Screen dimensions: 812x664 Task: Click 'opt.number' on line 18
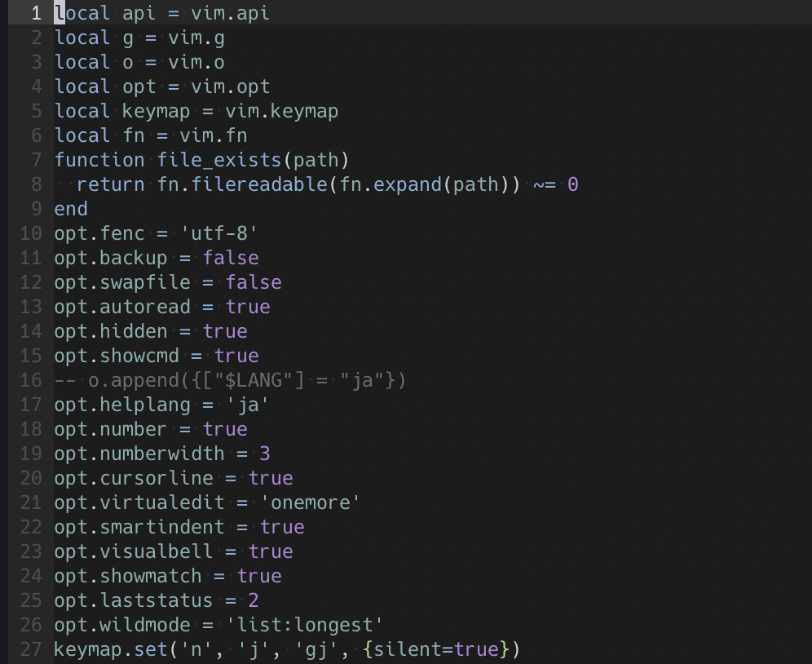pyautogui.click(x=111, y=429)
